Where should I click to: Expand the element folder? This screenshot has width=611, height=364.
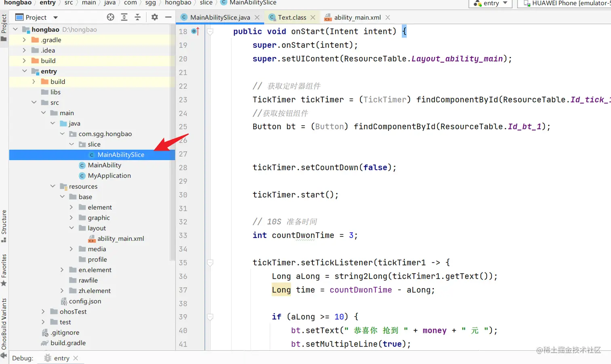(x=72, y=207)
